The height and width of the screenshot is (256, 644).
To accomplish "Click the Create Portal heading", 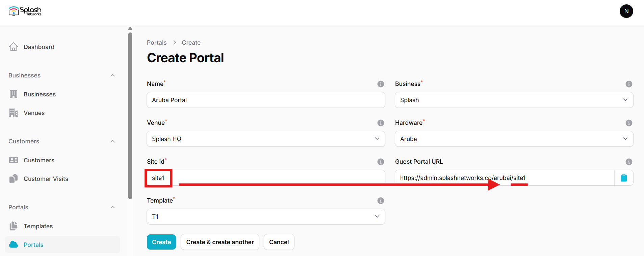I will point(185,58).
